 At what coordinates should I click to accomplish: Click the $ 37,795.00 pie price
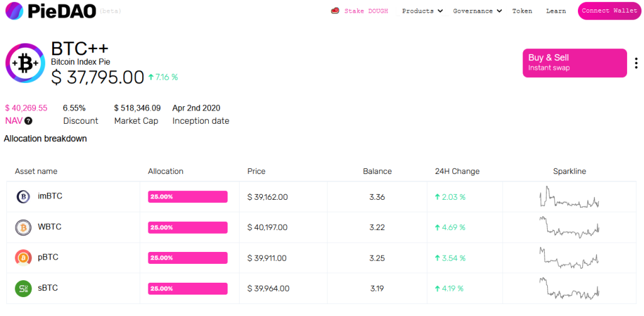point(97,77)
